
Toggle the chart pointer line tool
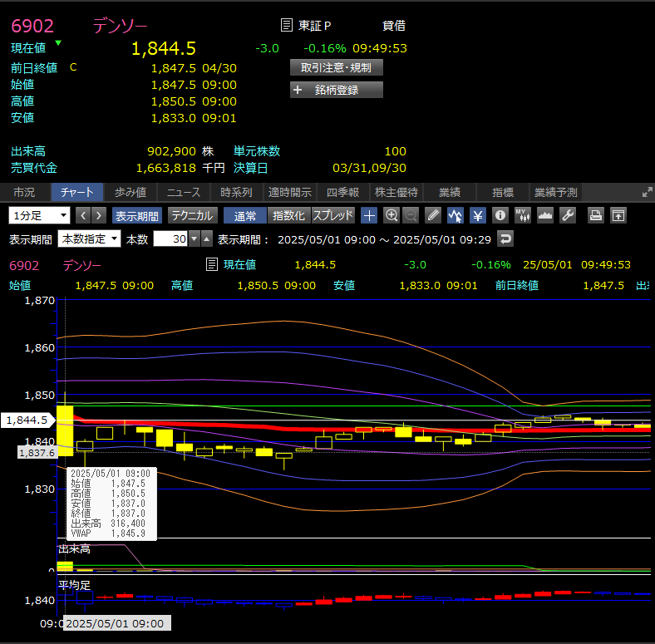[455, 215]
